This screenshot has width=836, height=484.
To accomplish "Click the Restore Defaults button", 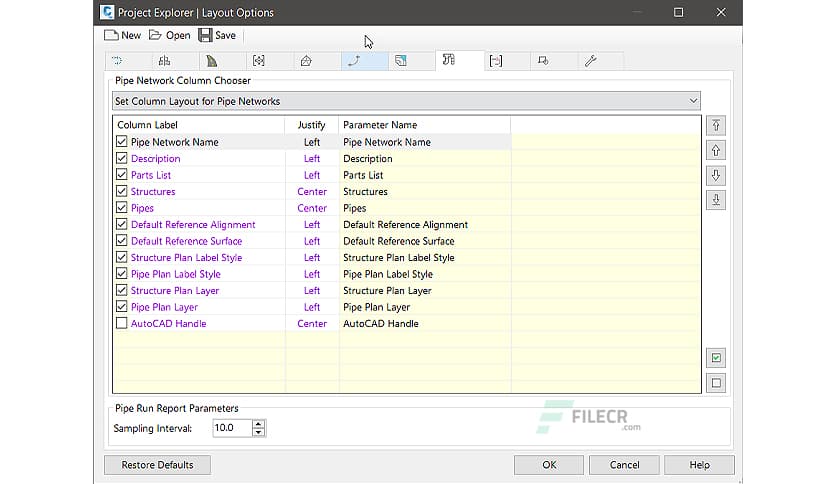I will [157, 465].
